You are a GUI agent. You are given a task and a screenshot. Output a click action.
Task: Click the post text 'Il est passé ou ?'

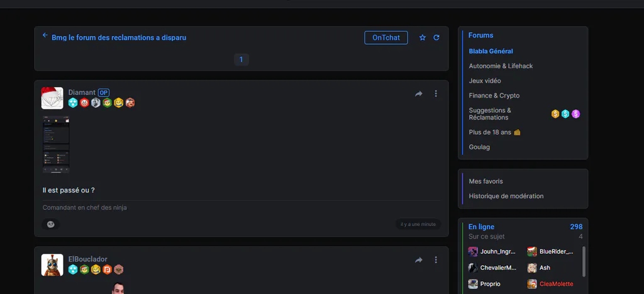coord(69,190)
